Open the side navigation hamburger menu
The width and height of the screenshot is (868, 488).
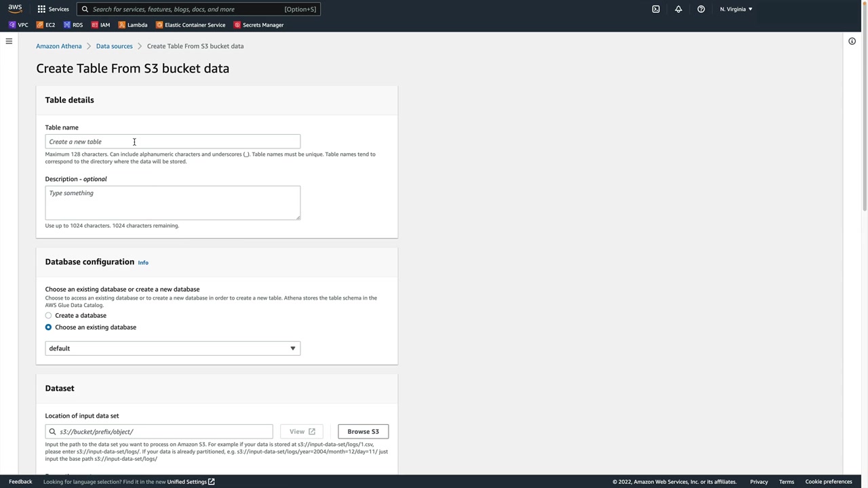point(9,41)
